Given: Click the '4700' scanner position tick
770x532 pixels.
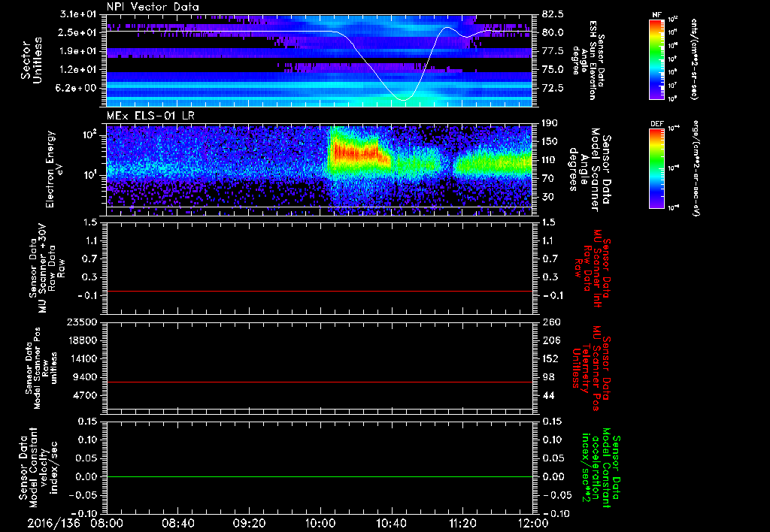Looking at the screenshot, I should 84,395.
